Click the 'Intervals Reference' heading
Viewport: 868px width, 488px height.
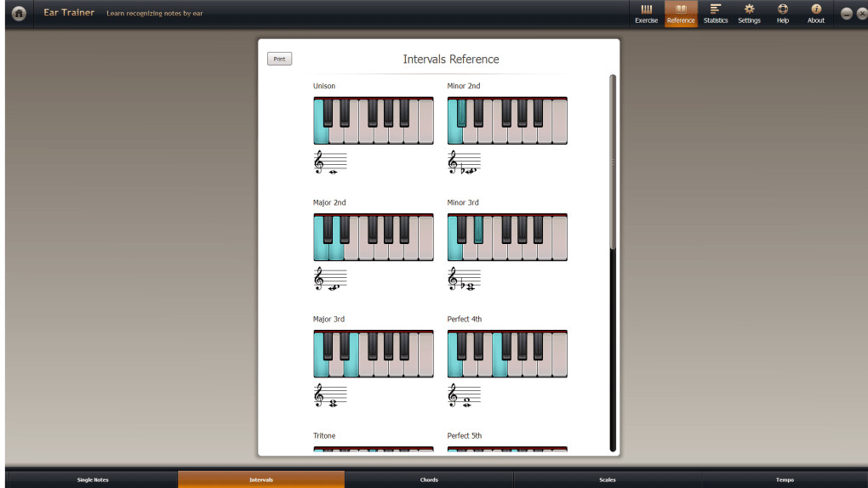[451, 60]
